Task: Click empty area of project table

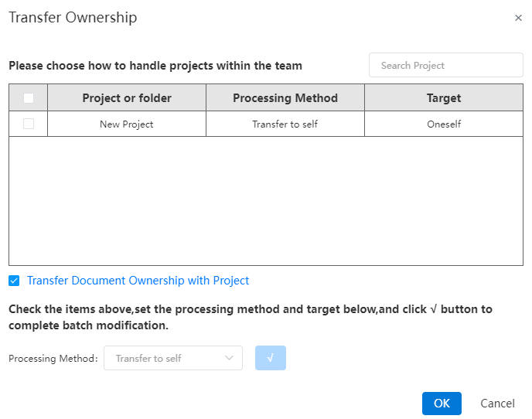Action: (x=266, y=201)
